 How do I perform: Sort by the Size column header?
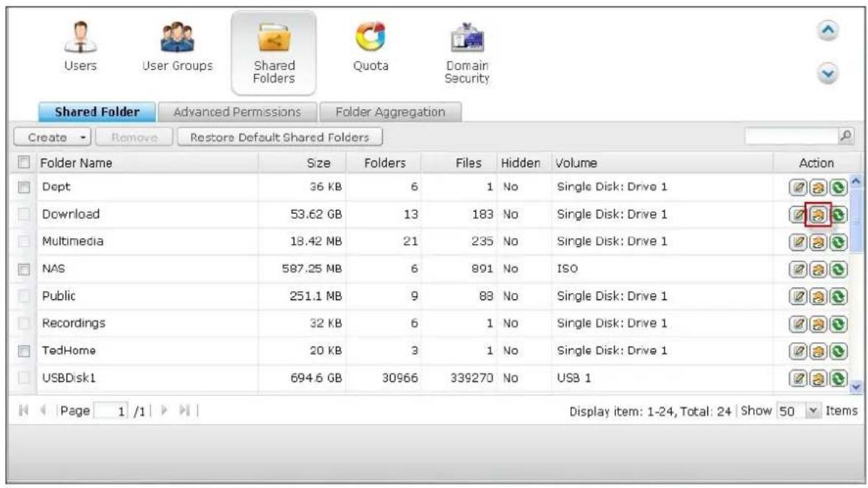pos(302,163)
